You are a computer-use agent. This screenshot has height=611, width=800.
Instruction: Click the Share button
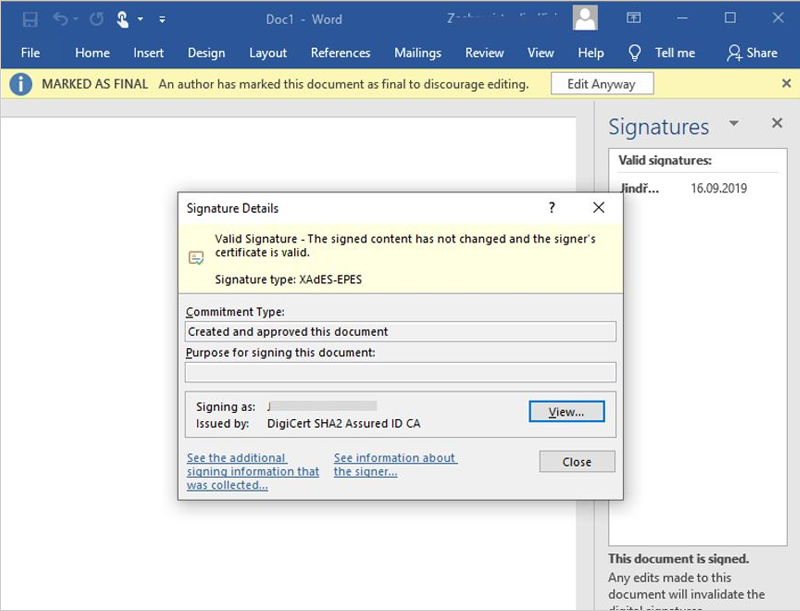click(752, 53)
